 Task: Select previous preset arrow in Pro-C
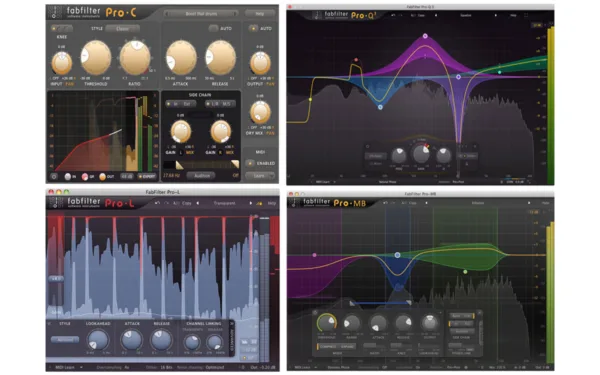coord(167,14)
